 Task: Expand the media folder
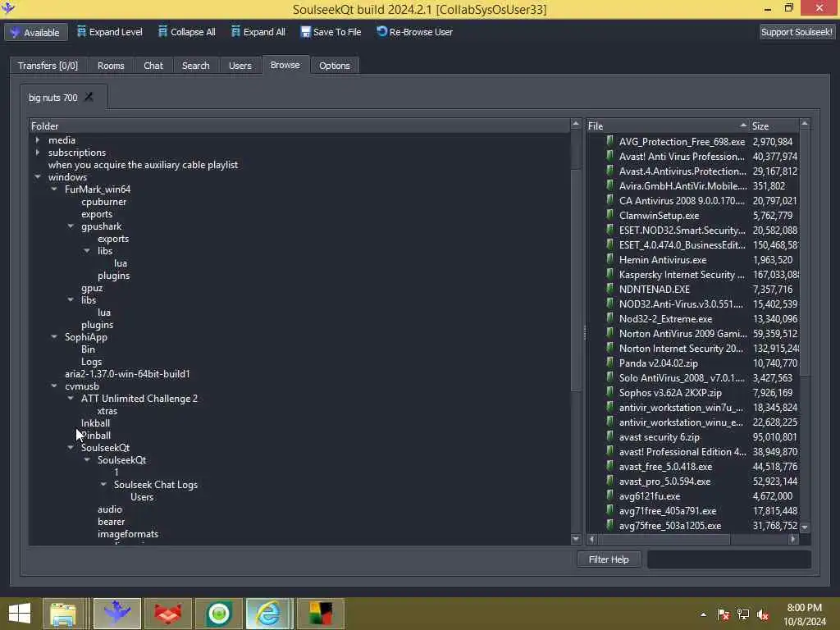tap(38, 139)
